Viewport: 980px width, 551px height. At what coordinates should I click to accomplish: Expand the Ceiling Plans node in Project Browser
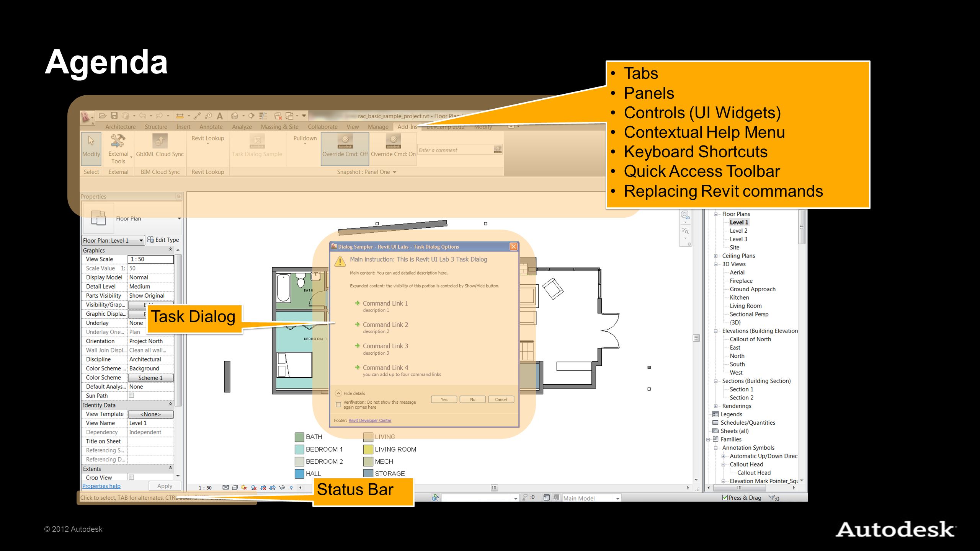point(715,256)
